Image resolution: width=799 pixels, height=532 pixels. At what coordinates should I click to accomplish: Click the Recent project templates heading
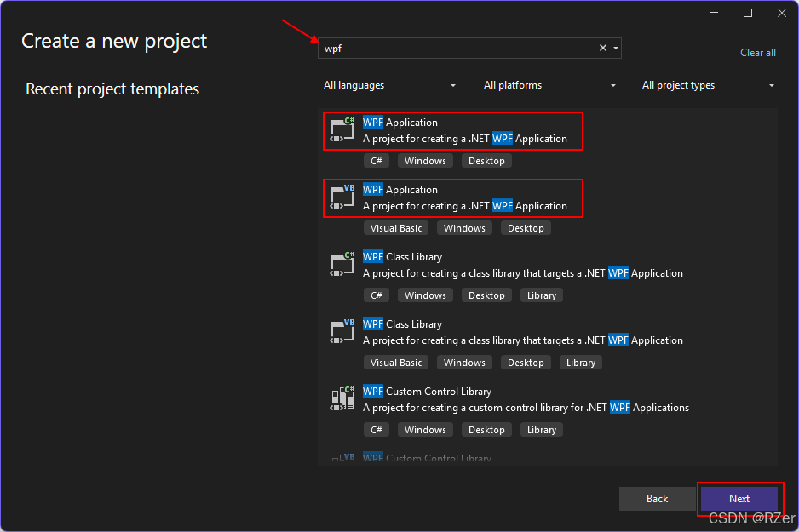point(112,89)
